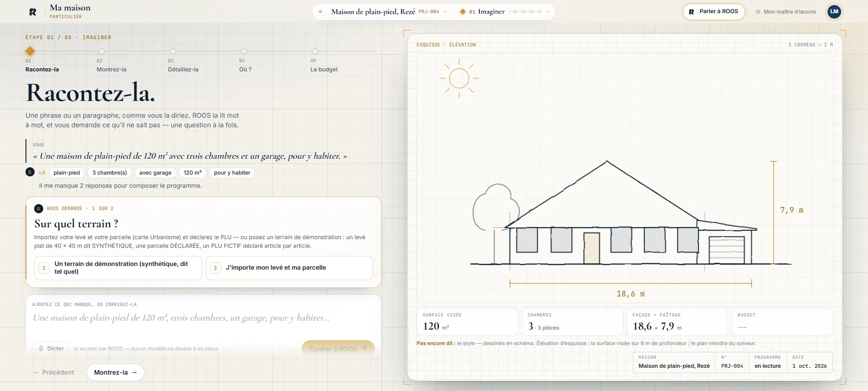Click the Dicter microphone button

[x=51, y=349]
